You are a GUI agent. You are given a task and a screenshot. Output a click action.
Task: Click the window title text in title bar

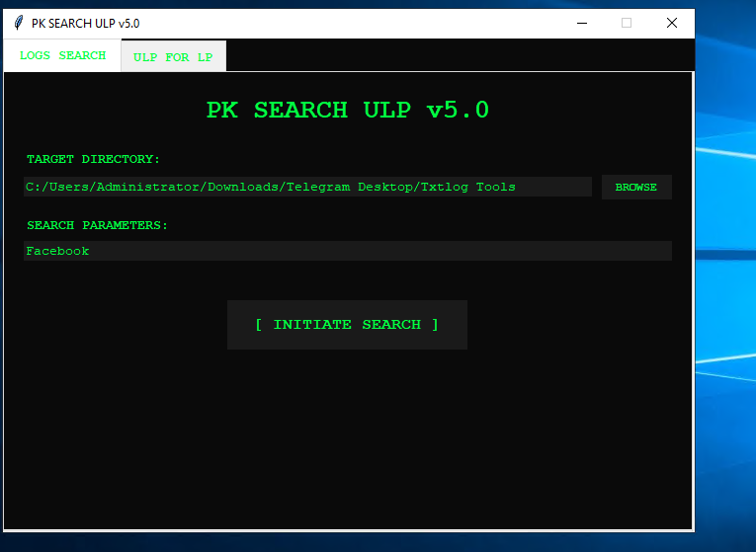point(85,23)
